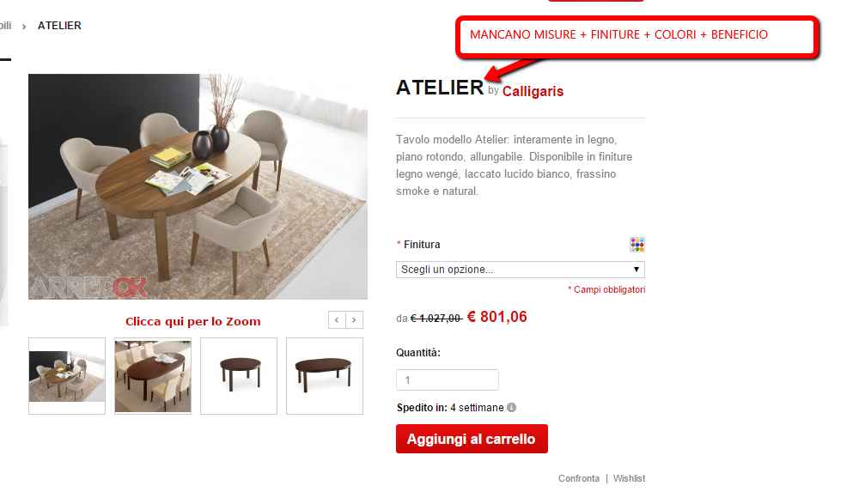The image size is (859, 504).
Task: Click the Aggiungi al carrello button
Action: pyautogui.click(x=472, y=439)
